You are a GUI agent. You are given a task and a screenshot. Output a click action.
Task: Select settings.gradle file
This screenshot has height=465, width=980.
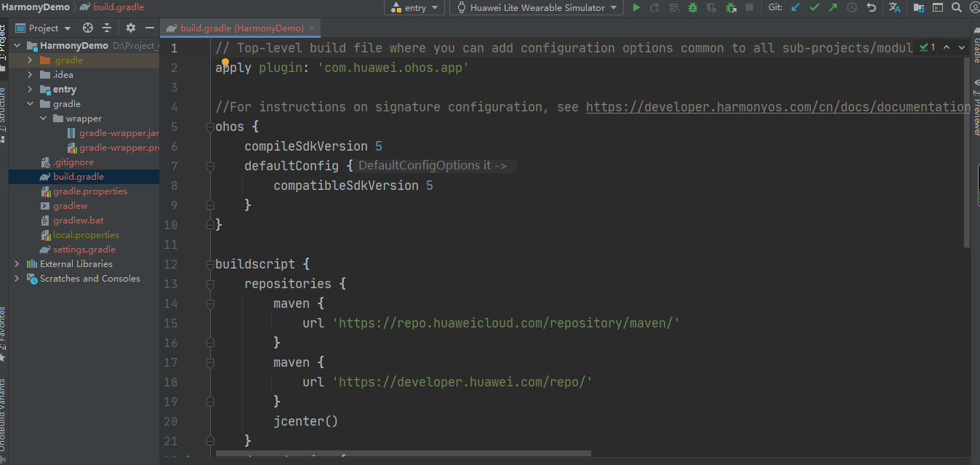pyautogui.click(x=78, y=250)
